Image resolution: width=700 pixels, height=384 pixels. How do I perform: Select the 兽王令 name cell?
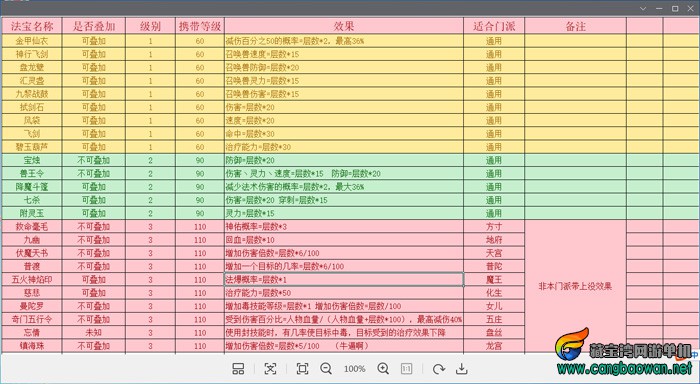(32, 174)
